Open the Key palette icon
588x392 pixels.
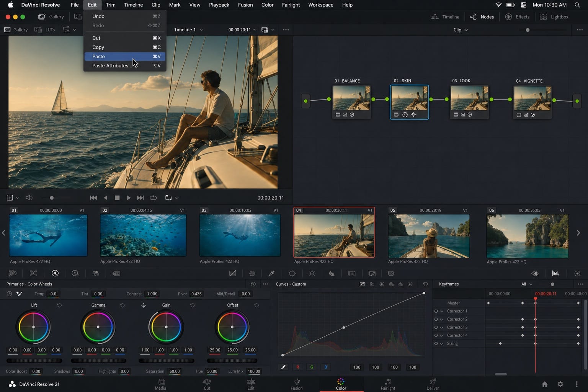352,273
